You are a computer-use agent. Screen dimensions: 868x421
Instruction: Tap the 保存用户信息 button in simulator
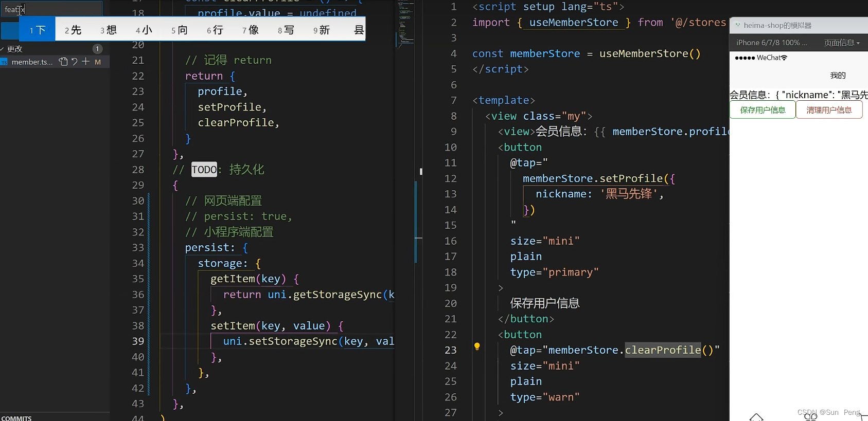tap(763, 110)
